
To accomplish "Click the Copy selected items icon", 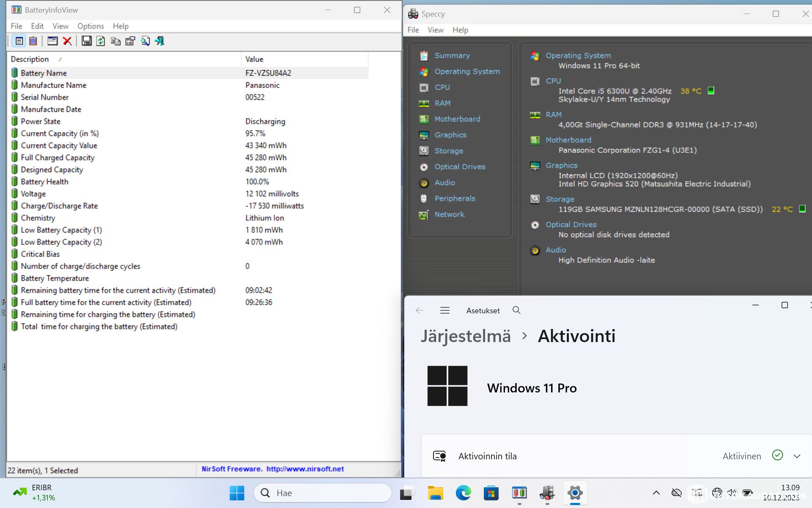I will point(115,41).
